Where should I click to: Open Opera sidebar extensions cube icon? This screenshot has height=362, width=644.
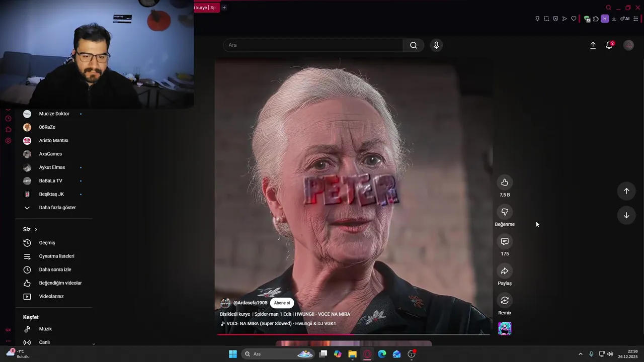point(8,130)
